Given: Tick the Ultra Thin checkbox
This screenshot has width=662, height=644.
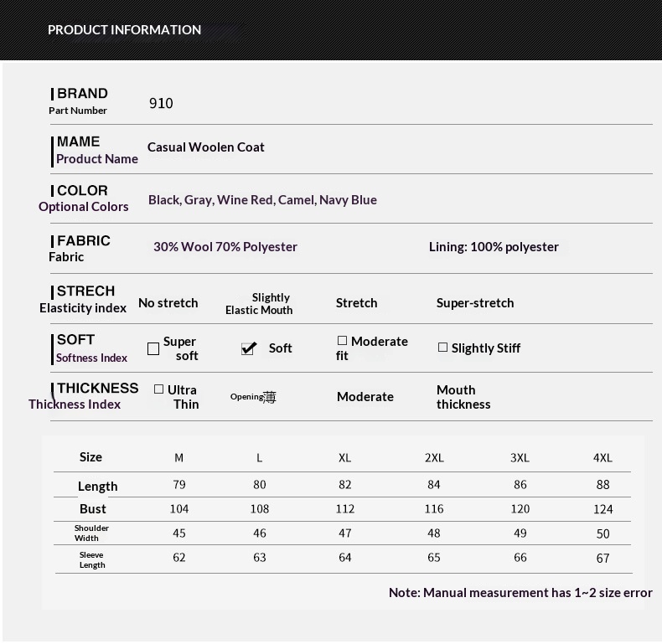Looking at the screenshot, I should [x=159, y=389].
